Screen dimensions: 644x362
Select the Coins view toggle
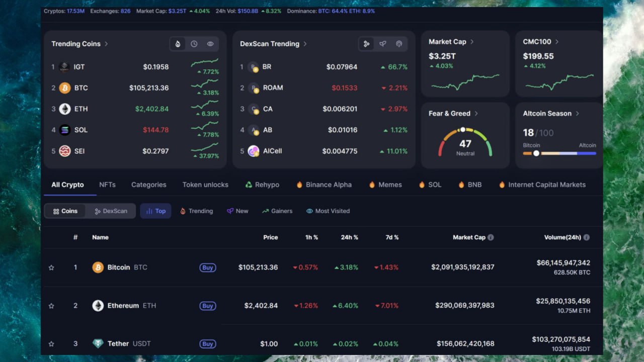(x=65, y=211)
